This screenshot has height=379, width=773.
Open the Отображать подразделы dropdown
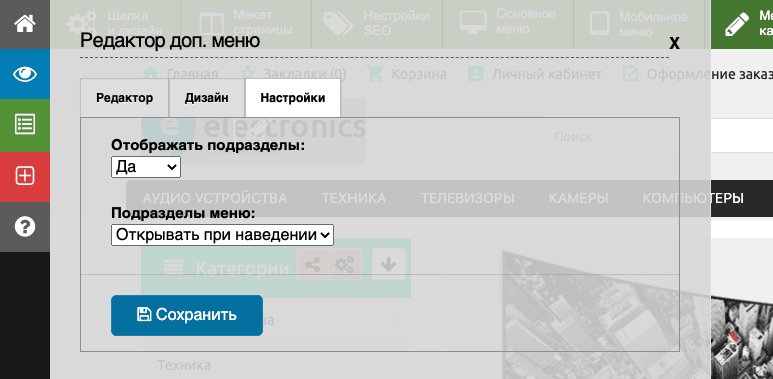(146, 167)
